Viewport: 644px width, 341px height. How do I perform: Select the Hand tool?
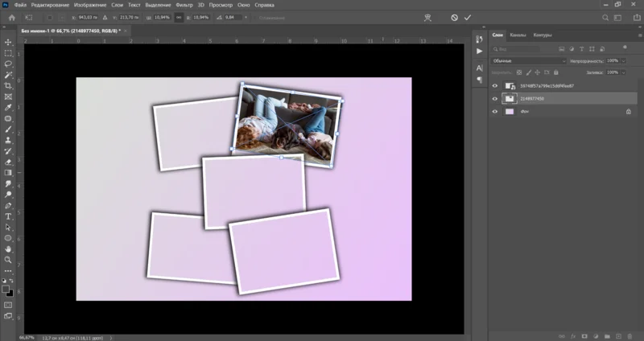(8, 249)
